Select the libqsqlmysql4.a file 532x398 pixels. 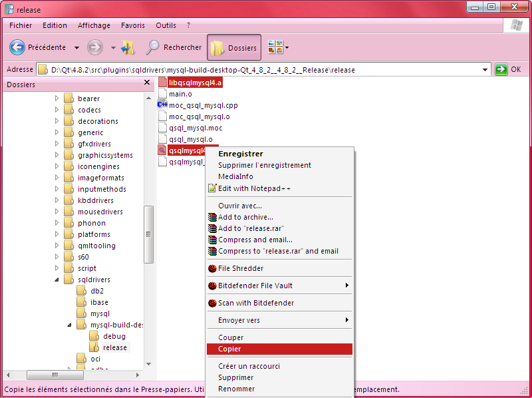point(195,83)
